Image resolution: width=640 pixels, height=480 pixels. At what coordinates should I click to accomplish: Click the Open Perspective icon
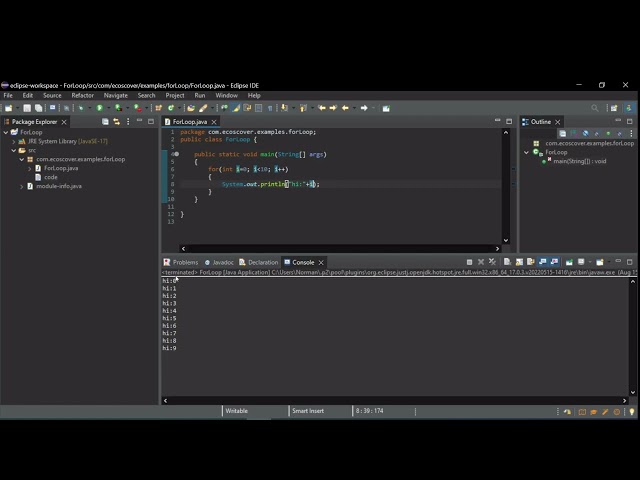(x=614, y=108)
